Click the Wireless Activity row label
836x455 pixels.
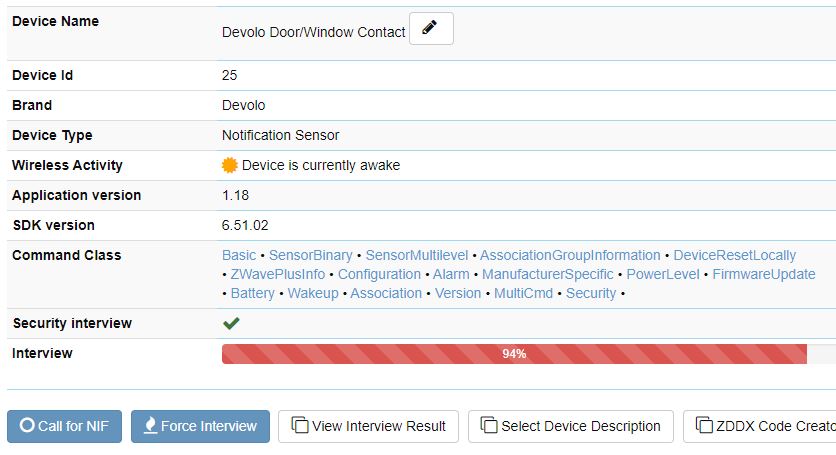click(67, 165)
